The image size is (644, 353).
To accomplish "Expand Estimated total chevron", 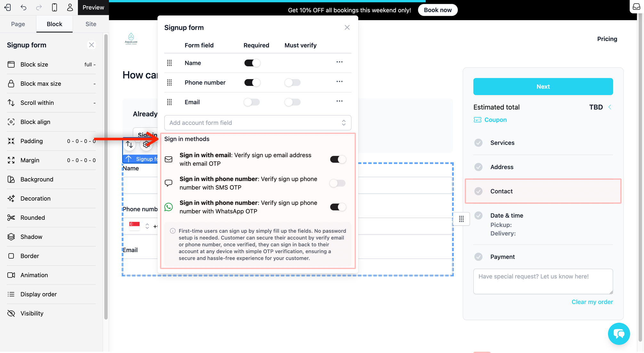I will 610,107.
